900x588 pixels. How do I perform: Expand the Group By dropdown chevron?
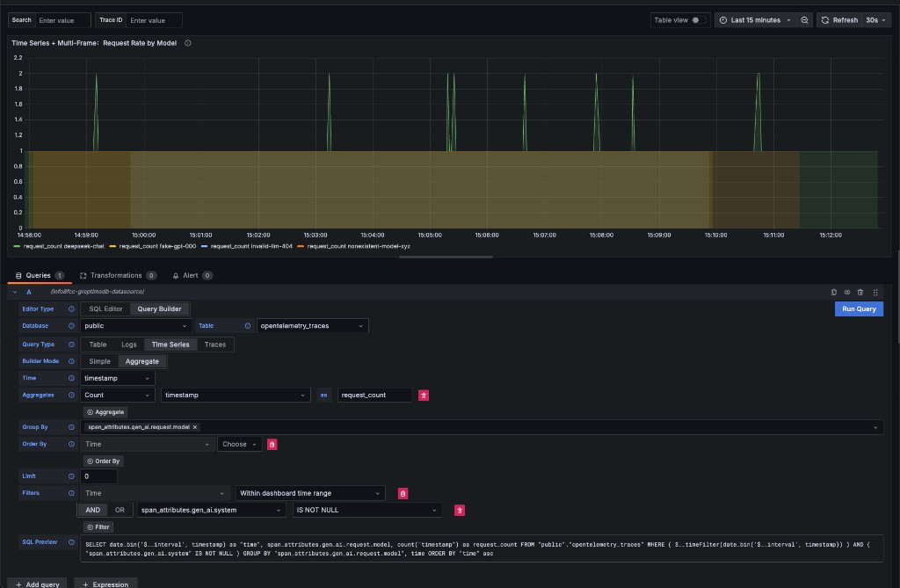[875, 427]
